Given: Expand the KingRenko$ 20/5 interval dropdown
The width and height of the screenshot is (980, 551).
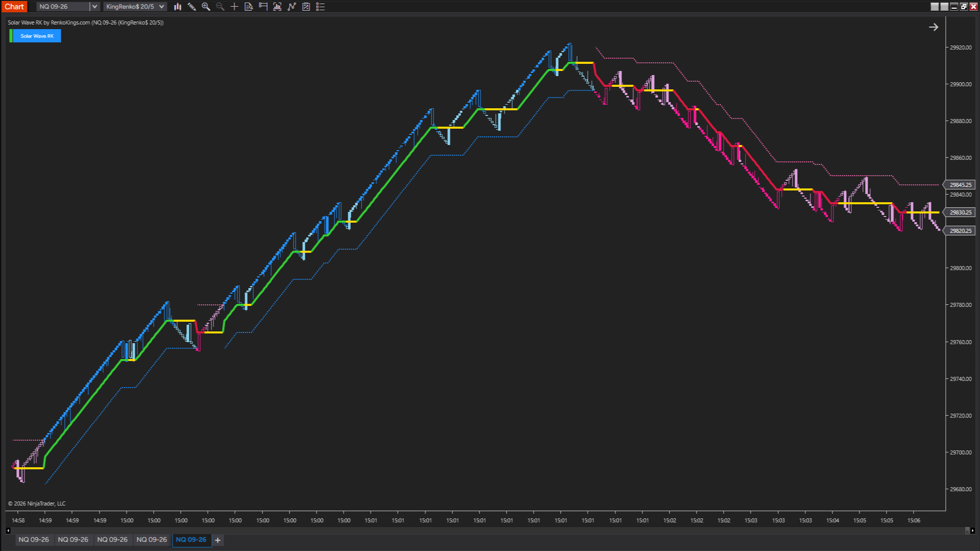Looking at the screenshot, I should click(161, 7).
